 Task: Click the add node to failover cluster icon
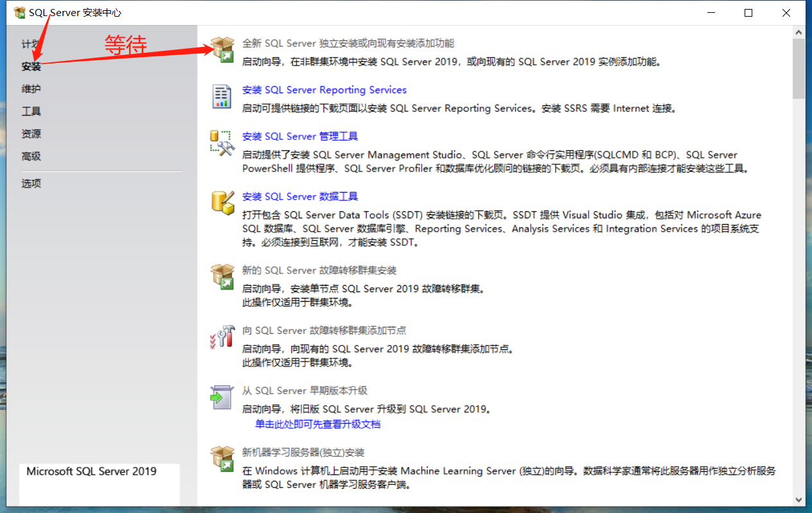(x=222, y=336)
